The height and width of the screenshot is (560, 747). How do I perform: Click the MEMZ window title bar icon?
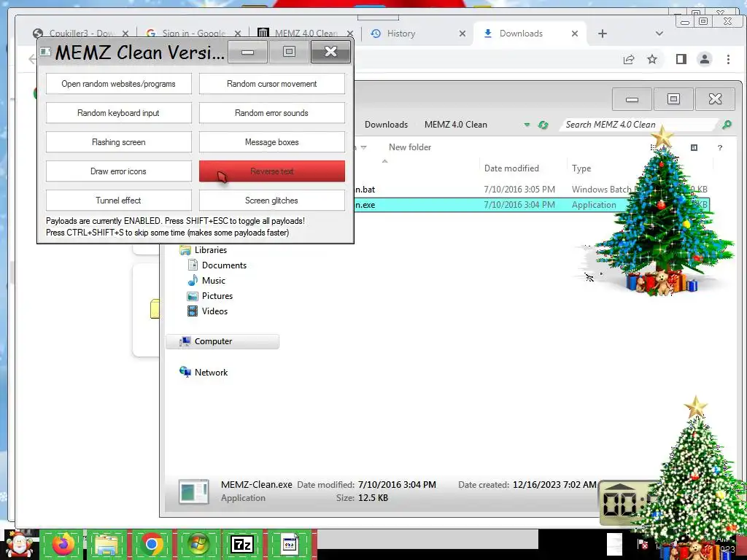click(45, 52)
